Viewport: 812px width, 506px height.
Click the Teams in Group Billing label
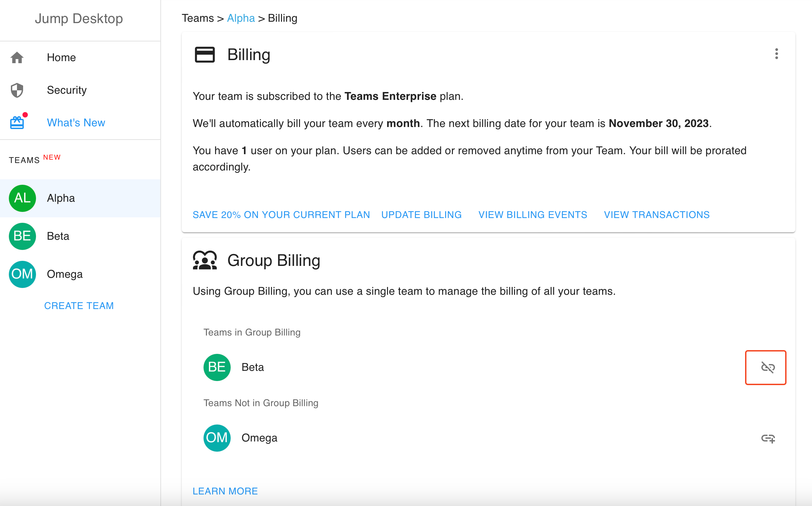252,332
